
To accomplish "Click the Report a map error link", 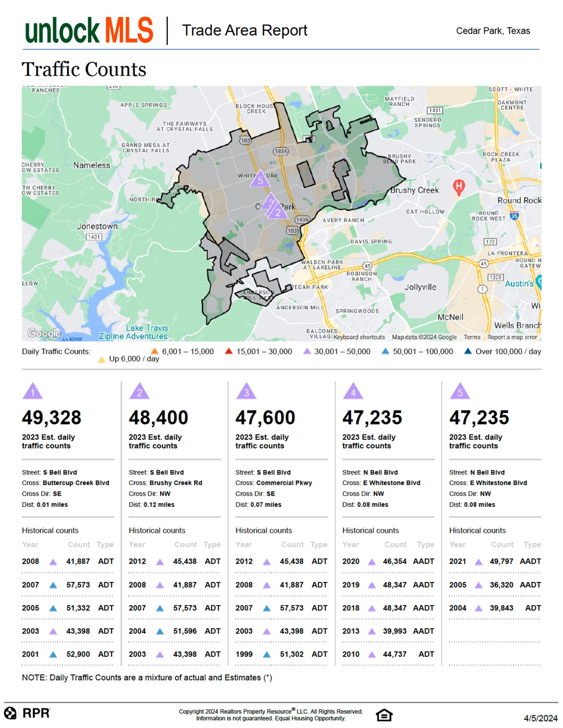I will [x=512, y=337].
